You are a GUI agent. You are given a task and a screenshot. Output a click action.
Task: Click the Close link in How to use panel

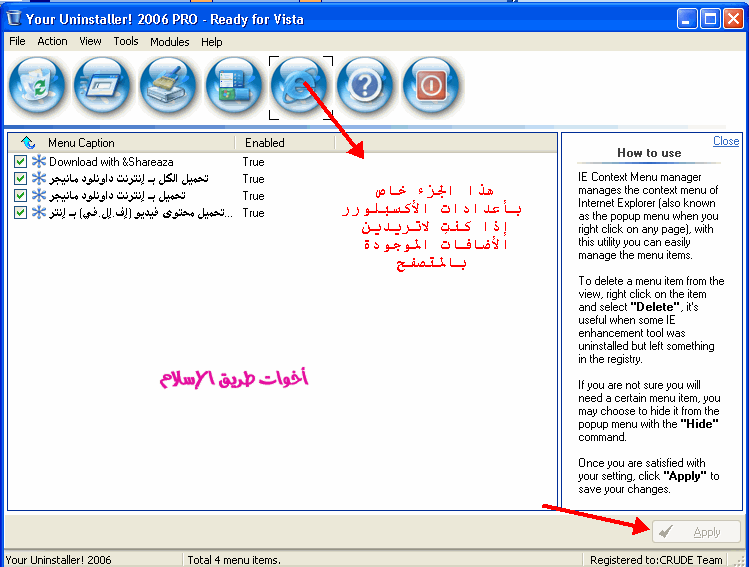tap(726, 141)
